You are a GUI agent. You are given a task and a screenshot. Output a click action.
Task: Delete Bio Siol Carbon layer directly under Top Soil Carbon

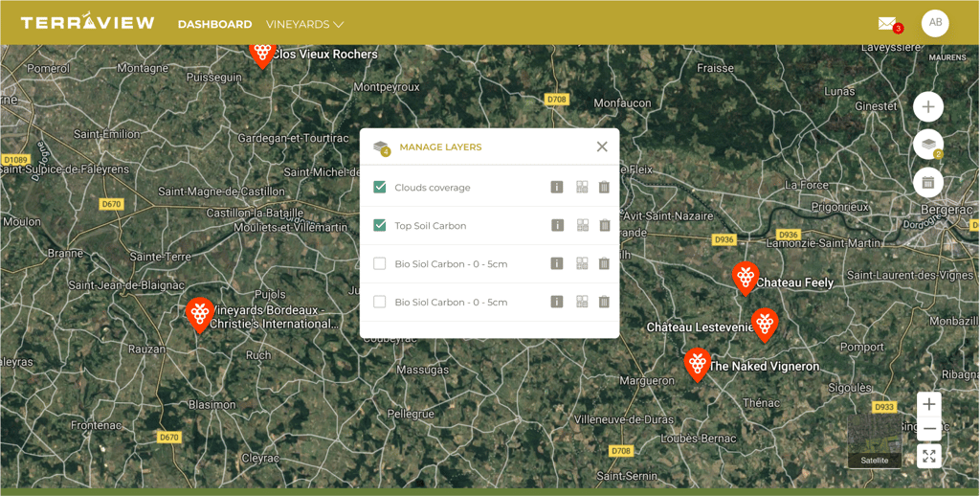click(x=604, y=263)
